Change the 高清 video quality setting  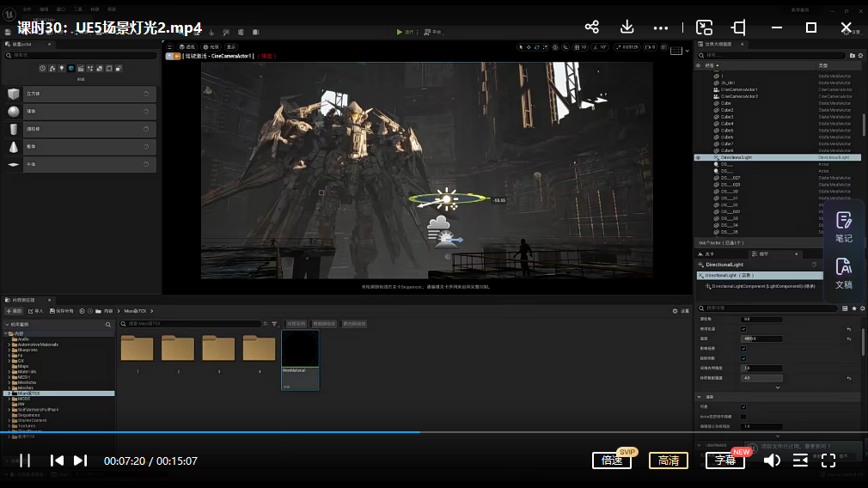[x=669, y=461]
